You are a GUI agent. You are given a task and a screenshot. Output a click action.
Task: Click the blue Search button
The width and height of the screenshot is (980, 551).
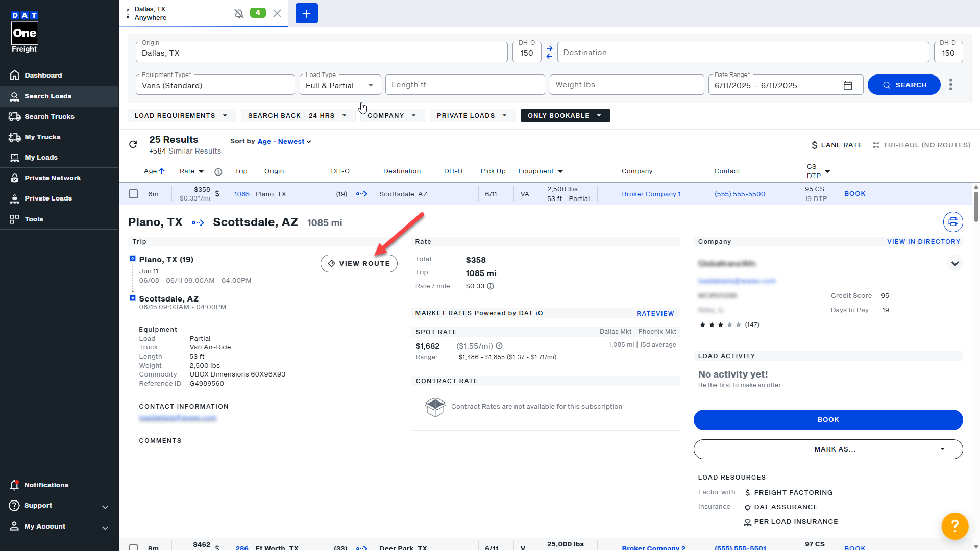point(904,85)
